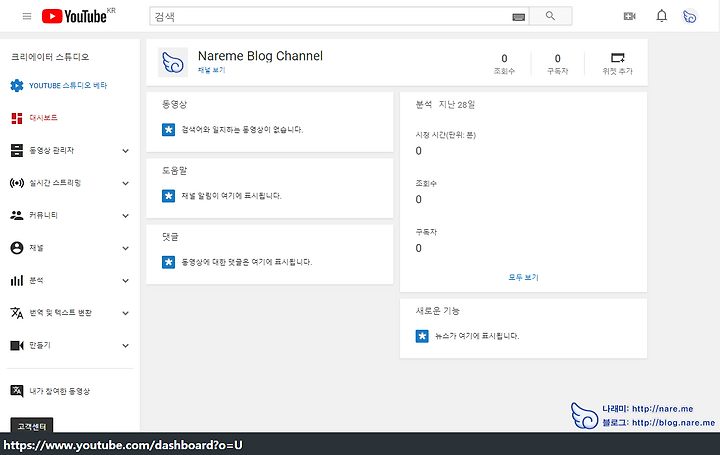Viewport: 720px width, 455px height.
Task: Click the magnifier search button
Action: [551, 16]
